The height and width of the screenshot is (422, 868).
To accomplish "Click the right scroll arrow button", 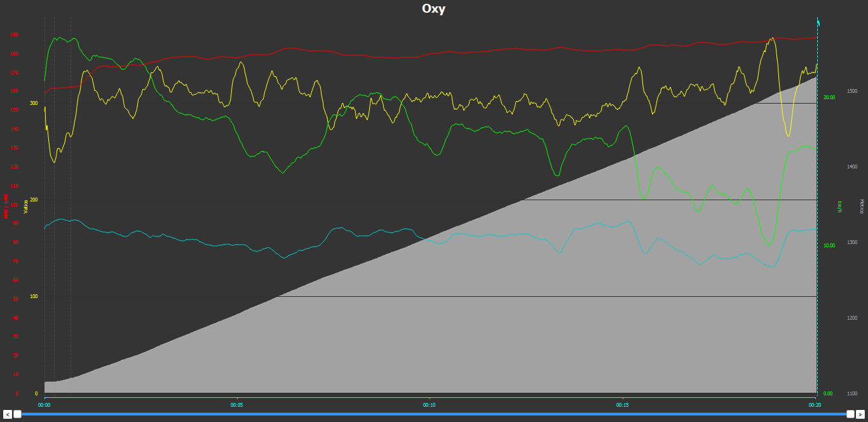I will tap(860, 414).
